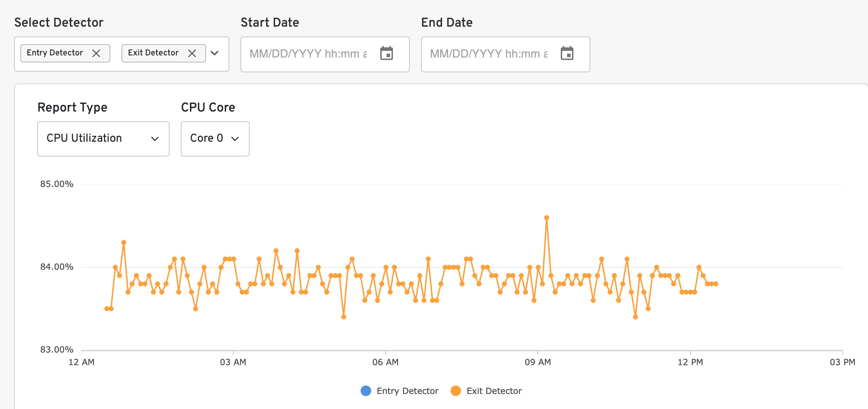Open the Core 0 CPU core dropdown
The width and height of the screenshot is (868, 409).
pos(215,139)
